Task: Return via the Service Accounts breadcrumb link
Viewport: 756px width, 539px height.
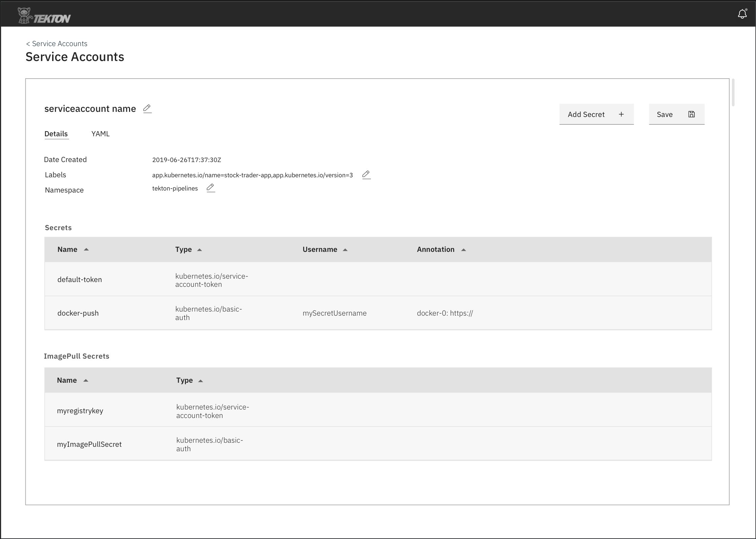Action: (x=59, y=43)
